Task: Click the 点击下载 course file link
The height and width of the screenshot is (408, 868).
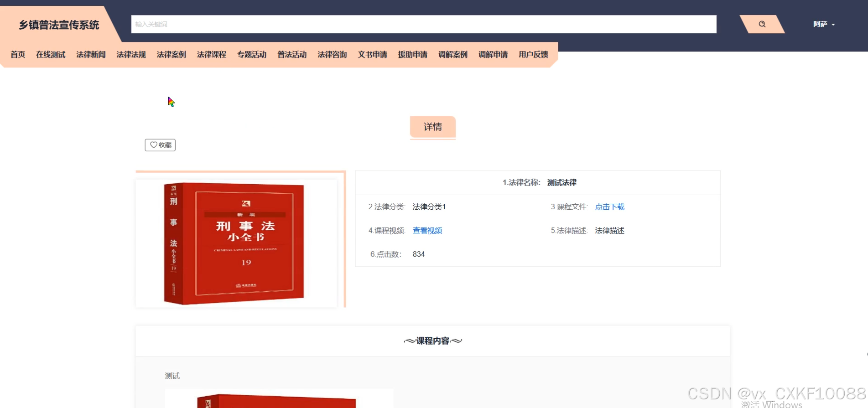Action: [x=609, y=207]
